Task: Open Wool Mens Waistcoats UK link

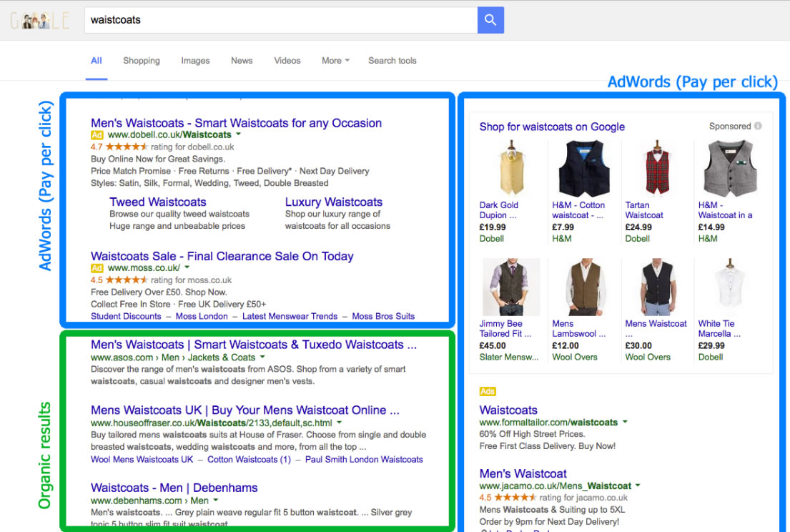Action: point(142,460)
